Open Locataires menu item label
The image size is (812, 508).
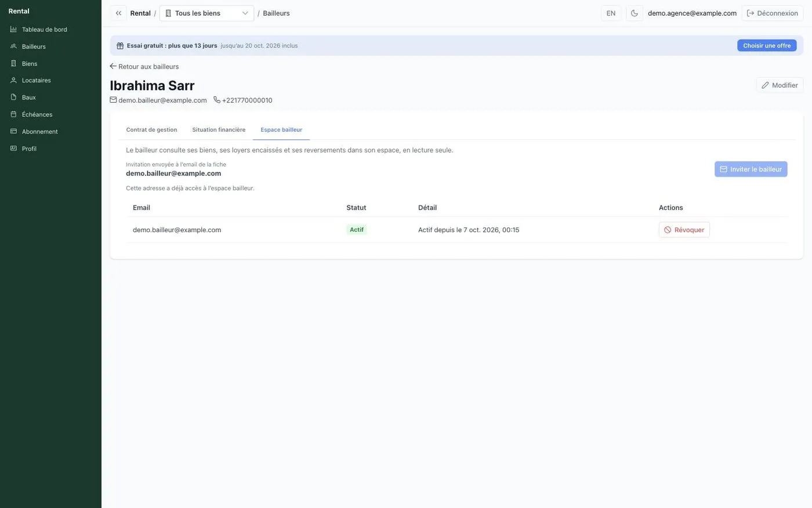[37, 80]
